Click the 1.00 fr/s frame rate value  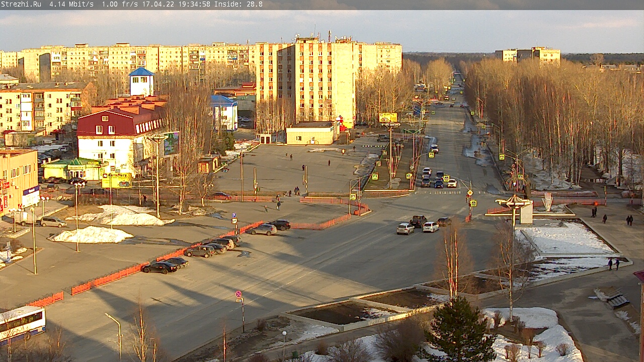[120, 4]
